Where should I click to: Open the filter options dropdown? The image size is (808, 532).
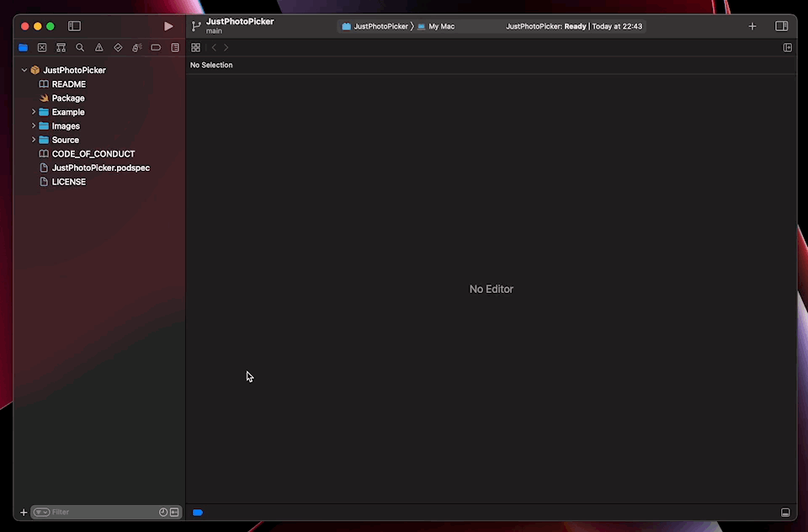click(41, 512)
